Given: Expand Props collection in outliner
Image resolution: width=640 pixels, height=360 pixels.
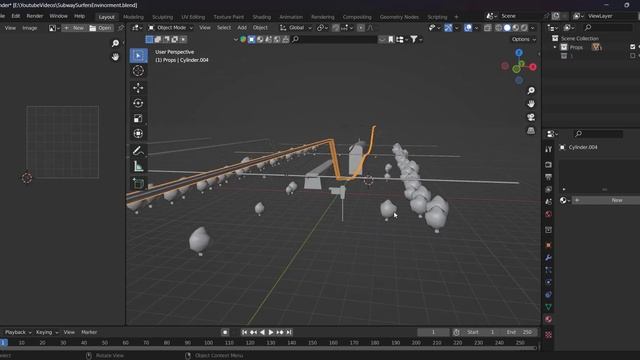Looking at the screenshot, I should [x=555, y=47].
